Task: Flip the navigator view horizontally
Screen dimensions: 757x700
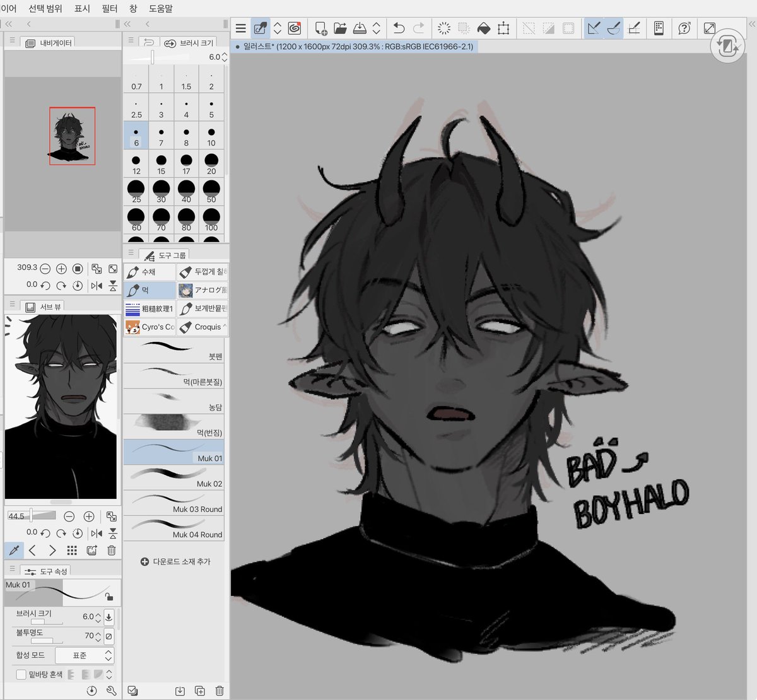Action: click(97, 286)
